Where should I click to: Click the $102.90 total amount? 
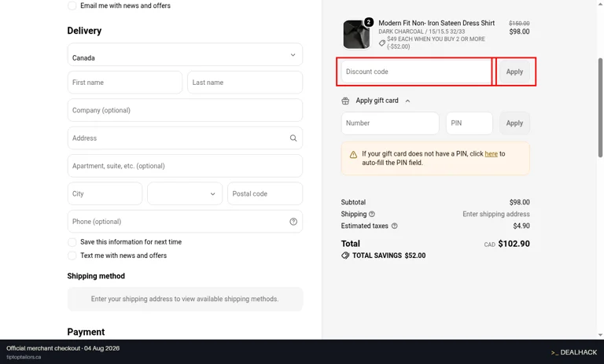click(514, 244)
